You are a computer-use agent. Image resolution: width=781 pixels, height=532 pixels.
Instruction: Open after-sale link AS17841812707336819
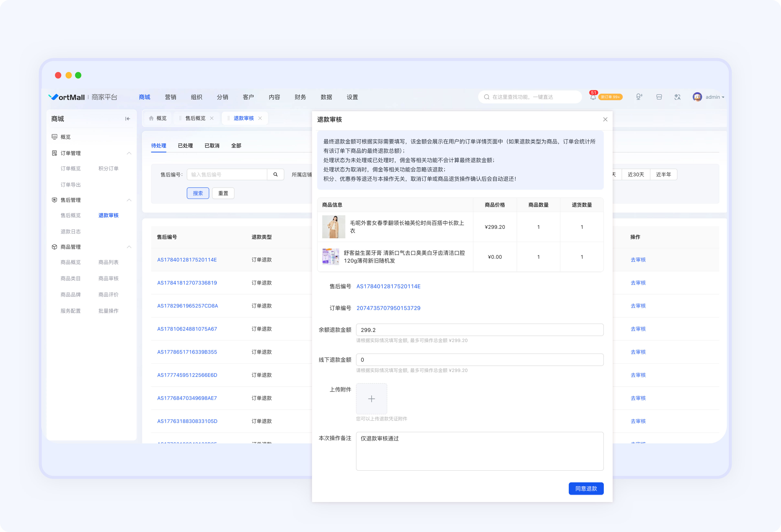187,283
